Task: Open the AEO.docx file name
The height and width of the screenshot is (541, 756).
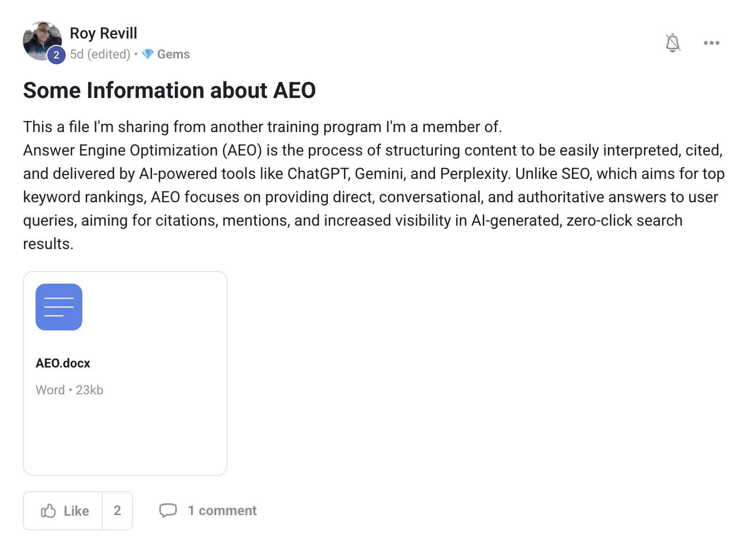Action: click(63, 363)
